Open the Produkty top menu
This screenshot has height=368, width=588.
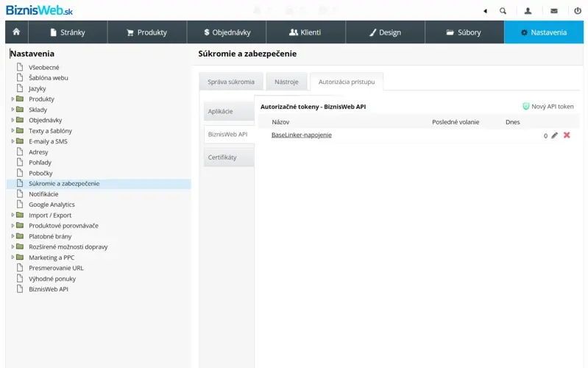click(x=147, y=32)
